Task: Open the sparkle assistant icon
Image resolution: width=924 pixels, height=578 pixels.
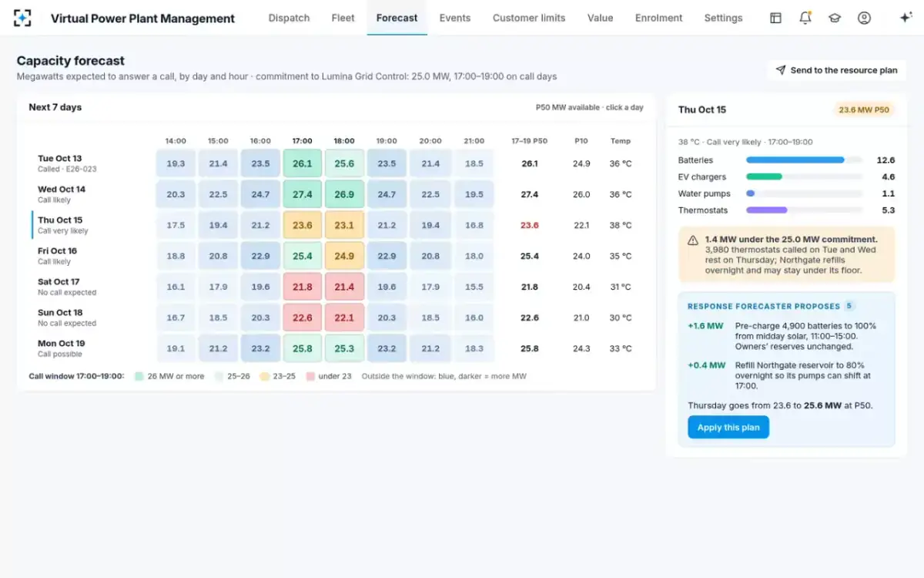Action: 906,18
